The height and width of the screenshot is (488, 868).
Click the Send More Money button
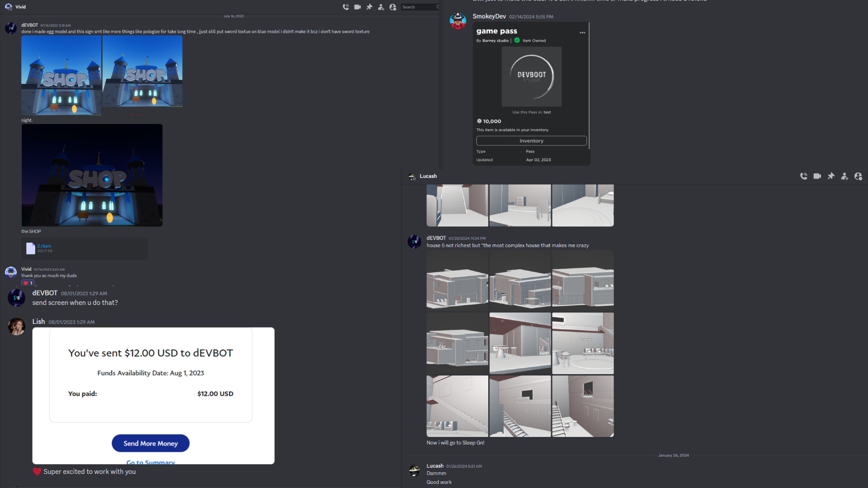[x=151, y=443]
